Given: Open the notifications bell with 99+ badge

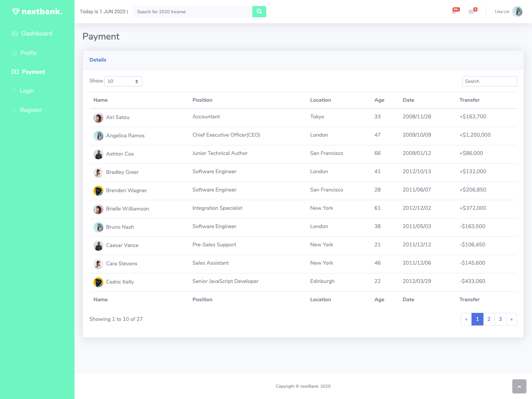Looking at the screenshot, I should [x=454, y=12].
